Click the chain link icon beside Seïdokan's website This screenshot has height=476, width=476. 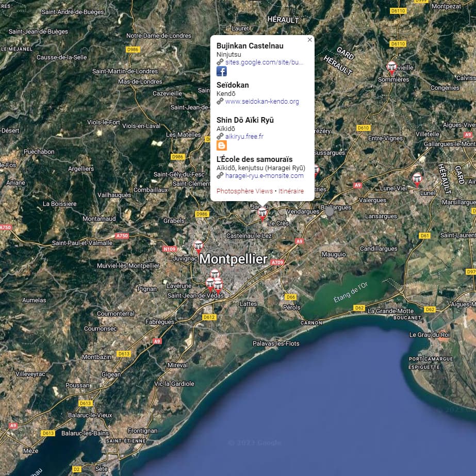pyautogui.click(x=220, y=101)
